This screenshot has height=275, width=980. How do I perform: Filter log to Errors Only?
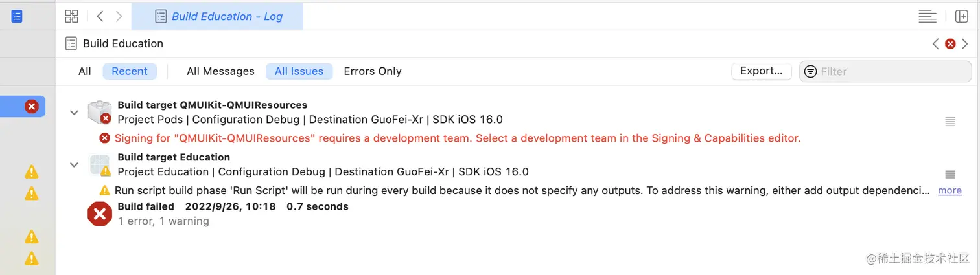click(373, 71)
